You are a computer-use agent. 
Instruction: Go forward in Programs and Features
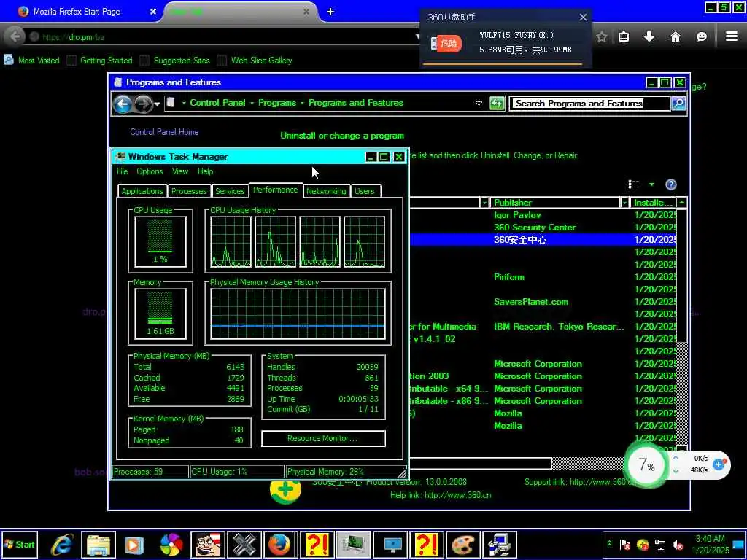click(x=143, y=104)
